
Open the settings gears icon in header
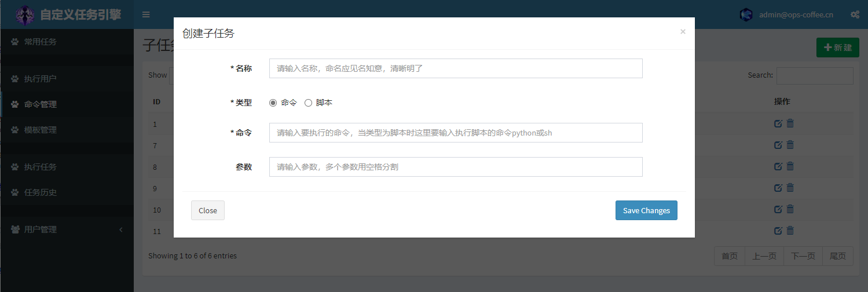click(855, 14)
